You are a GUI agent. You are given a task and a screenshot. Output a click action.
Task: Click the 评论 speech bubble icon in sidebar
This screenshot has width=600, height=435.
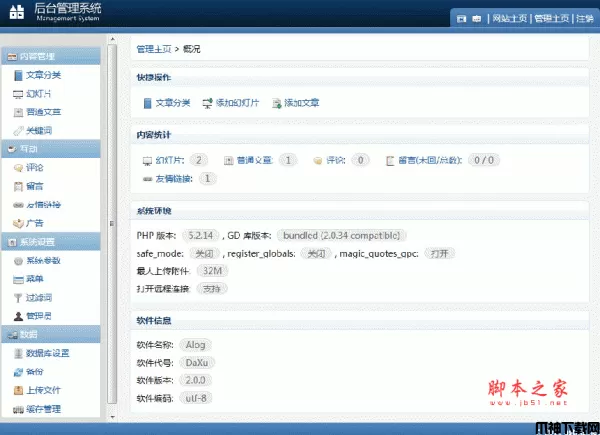18,168
